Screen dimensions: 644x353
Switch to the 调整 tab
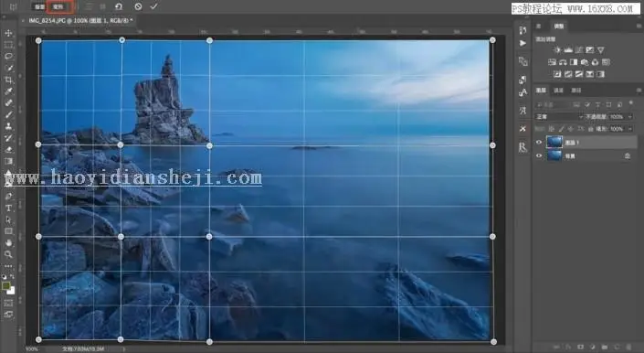click(x=558, y=27)
